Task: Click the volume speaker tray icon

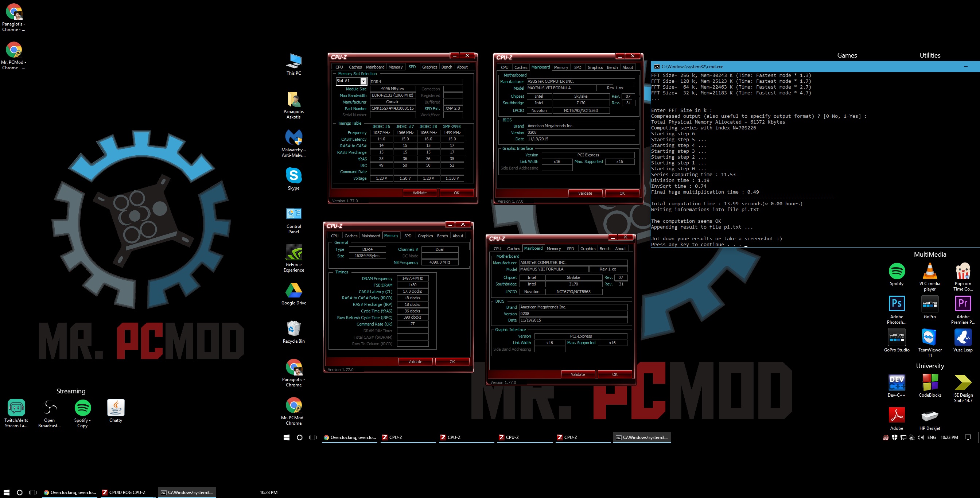Action: [921, 437]
